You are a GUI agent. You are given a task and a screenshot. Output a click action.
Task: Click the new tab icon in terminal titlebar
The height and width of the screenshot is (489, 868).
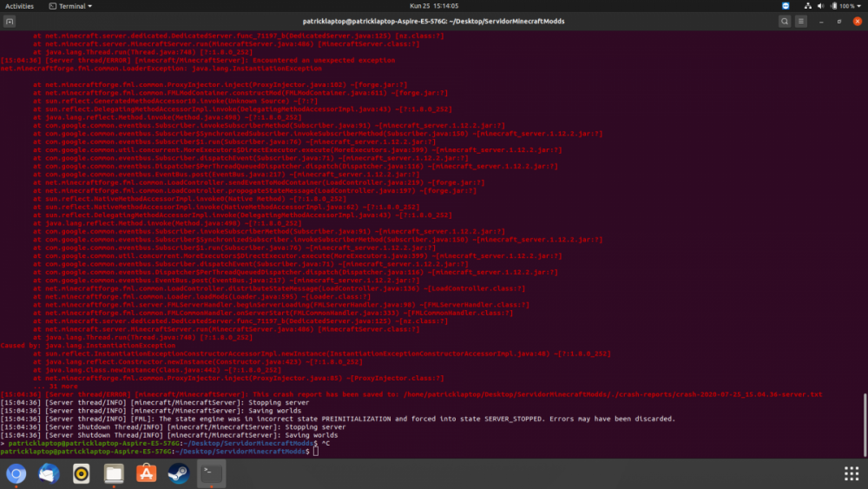coord(9,19)
